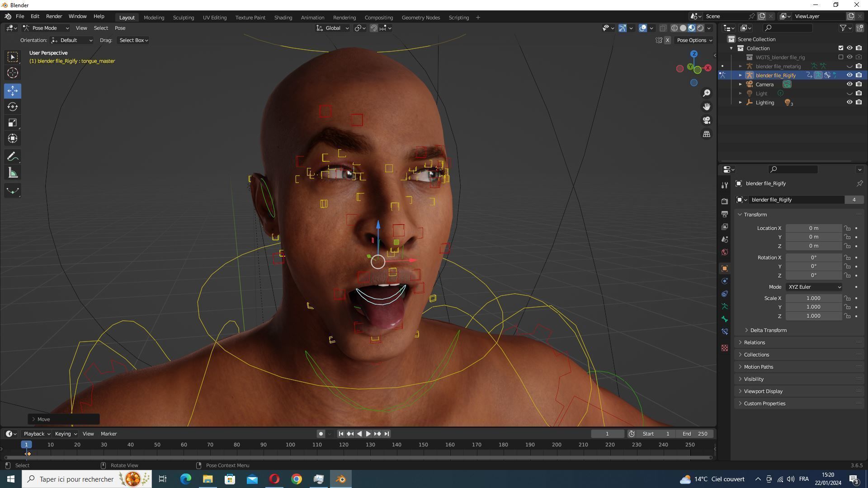Click the Pose Options button
868x488 pixels.
tap(694, 40)
